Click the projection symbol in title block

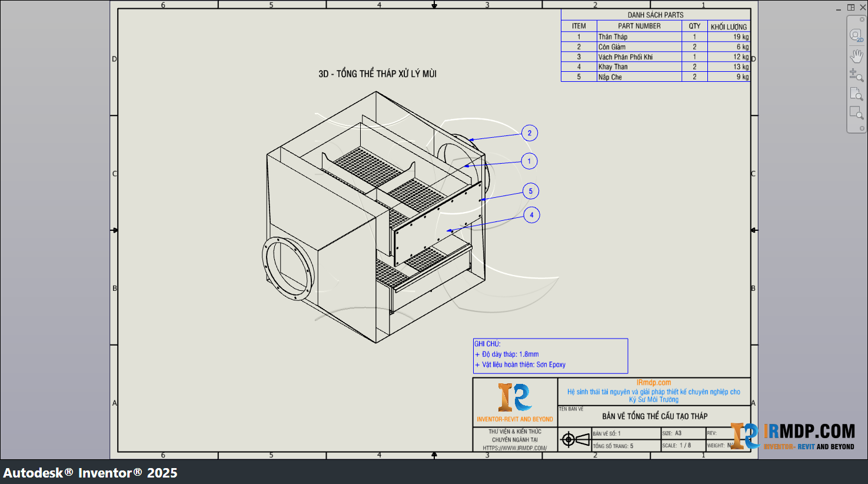click(575, 439)
